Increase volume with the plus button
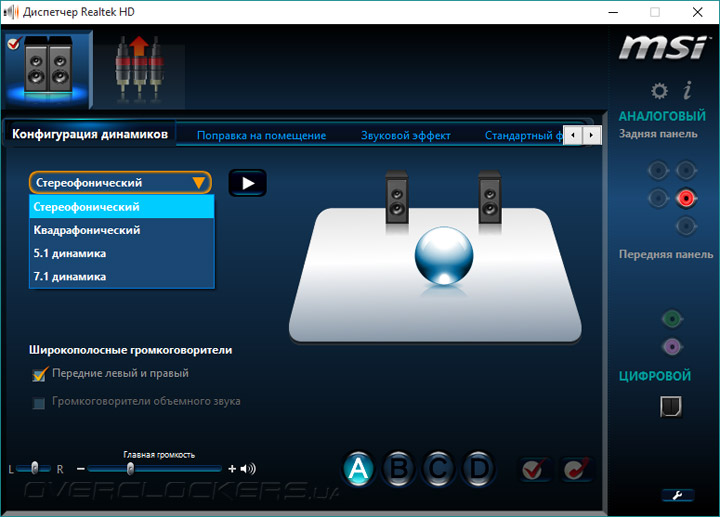The width and height of the screenshot is (720, 517). pos(232,469)
